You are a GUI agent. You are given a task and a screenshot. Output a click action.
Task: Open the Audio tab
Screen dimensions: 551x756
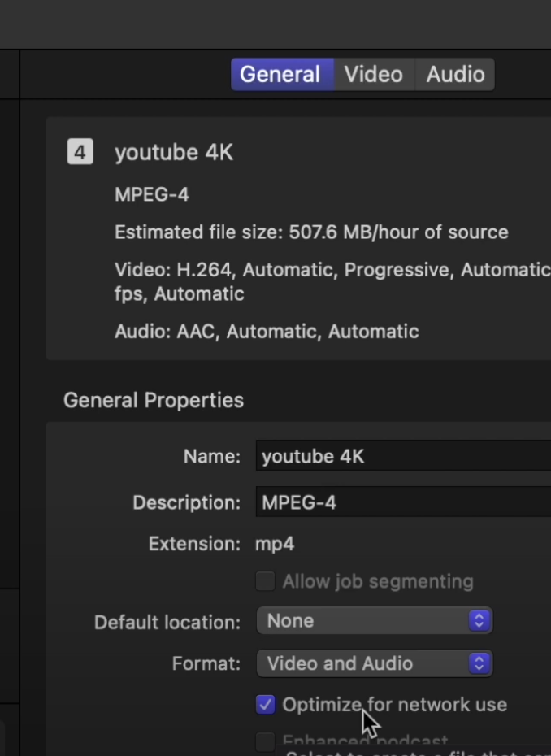(455, 74)
